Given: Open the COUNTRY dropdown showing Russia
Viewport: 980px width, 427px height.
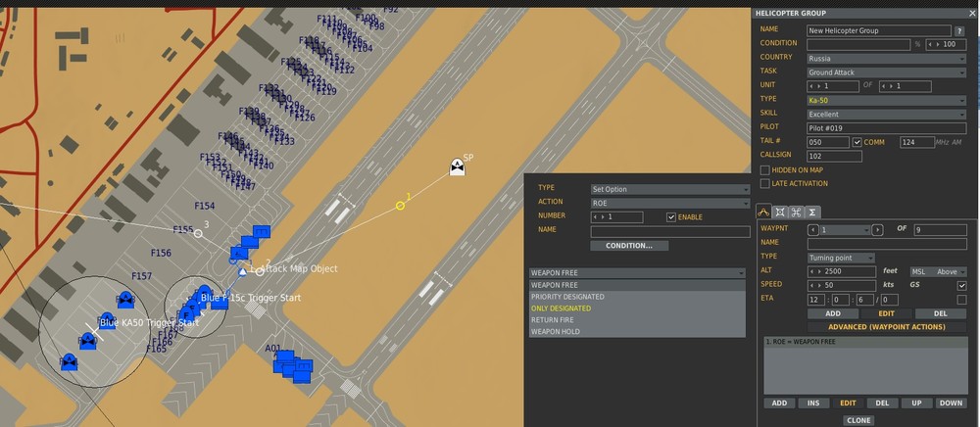Looking at the screenshot, I should pyautogui.click(x=886, y=59).
